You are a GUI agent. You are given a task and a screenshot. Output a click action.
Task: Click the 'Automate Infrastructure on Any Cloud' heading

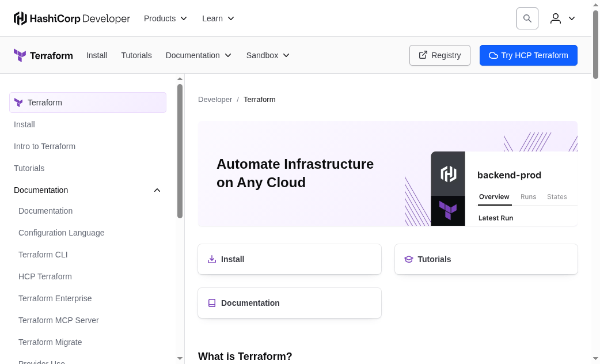point(295,173)
